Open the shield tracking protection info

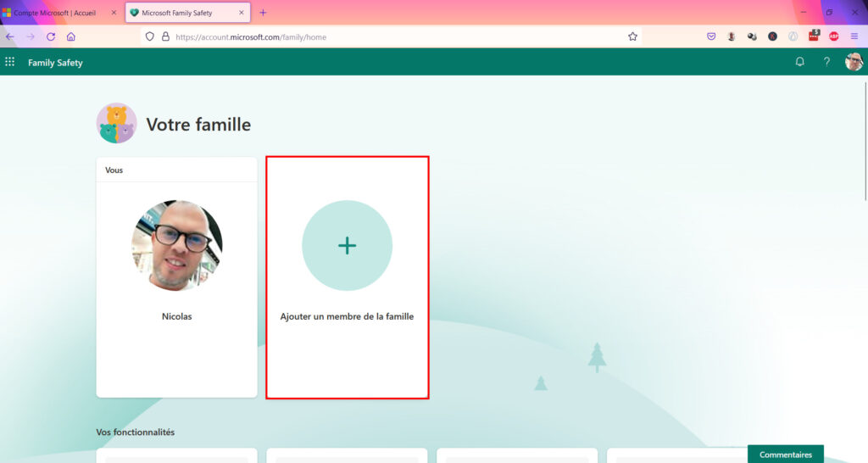click(149, 36)
